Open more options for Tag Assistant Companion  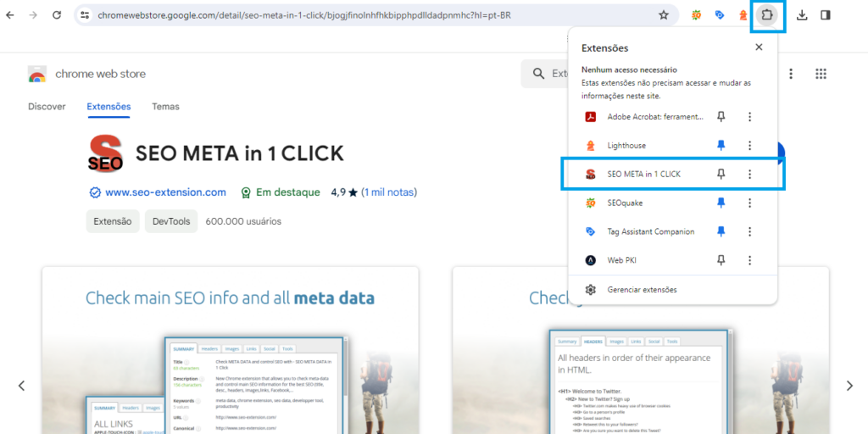coord(749,231)
